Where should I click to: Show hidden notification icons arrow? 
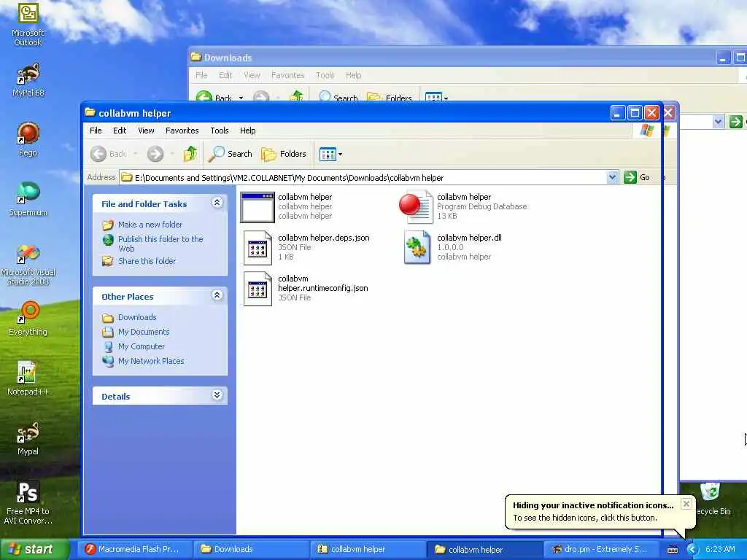pyautogui.click(x=692, y=549)
